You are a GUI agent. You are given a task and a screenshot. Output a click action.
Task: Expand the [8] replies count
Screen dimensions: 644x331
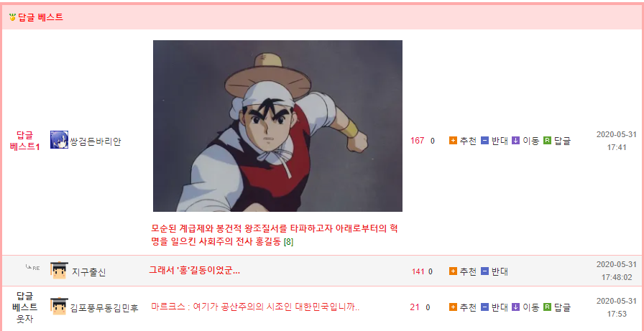pos(288,242)
